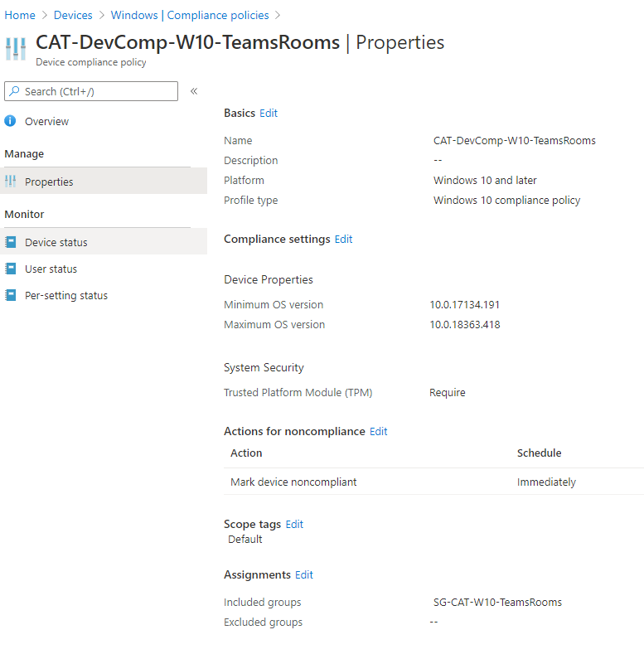644x654 pixels.
Task: Collapse the sidebar with double-chevron
Action: click(x=194, y=91)
